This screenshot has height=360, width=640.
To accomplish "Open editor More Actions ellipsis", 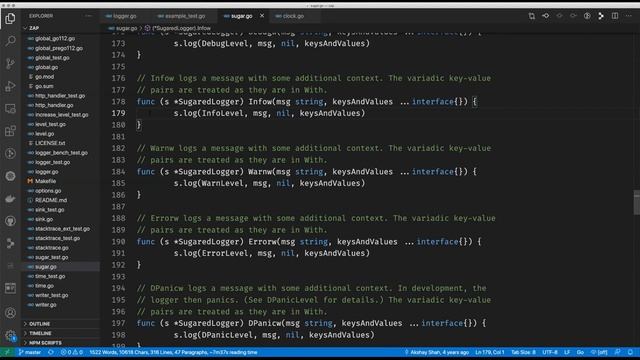I will coord(629,16).
